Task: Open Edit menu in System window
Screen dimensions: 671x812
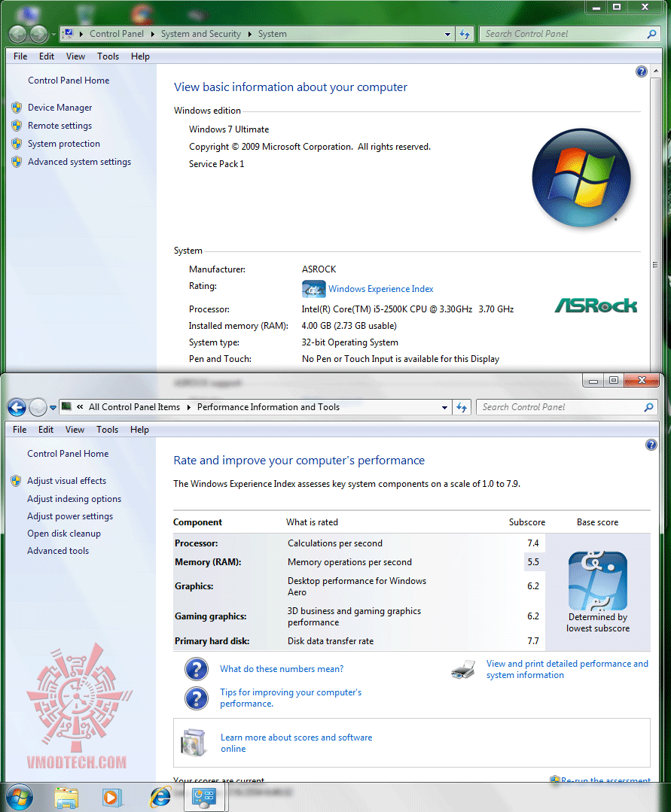Action: pos(47,56)
